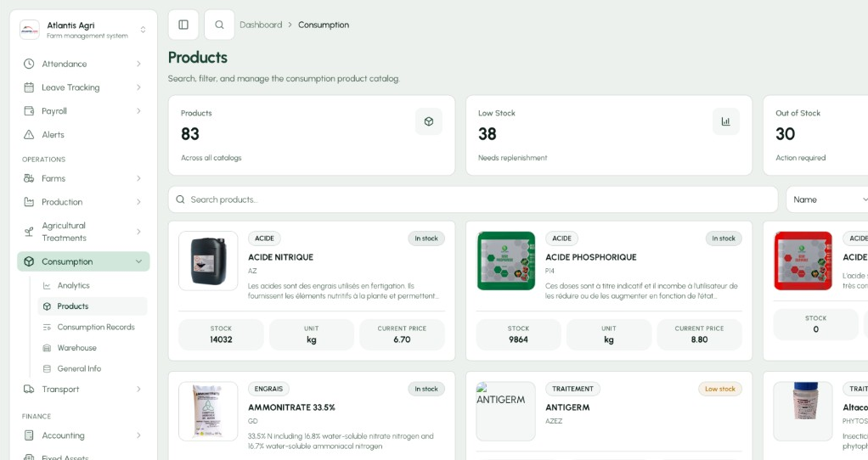This screenshot has width=868, height=460.
Task: Expand the Payroll chevron
Action: pos(138,111)
